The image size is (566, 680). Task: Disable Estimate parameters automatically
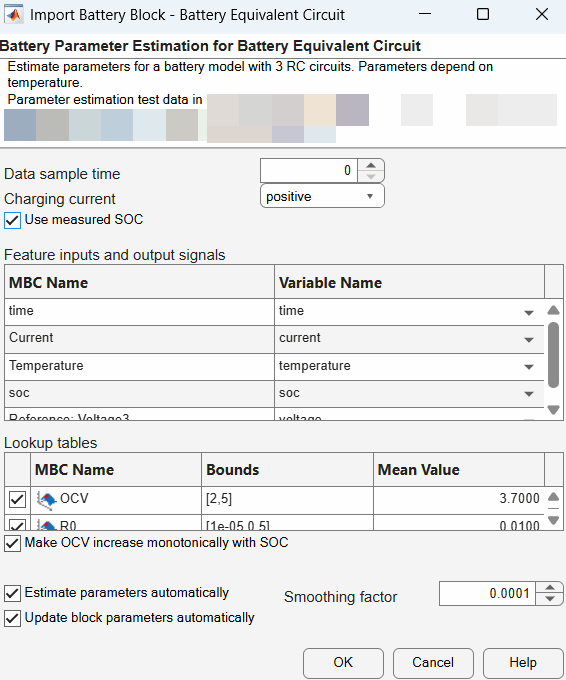[12, 593]
